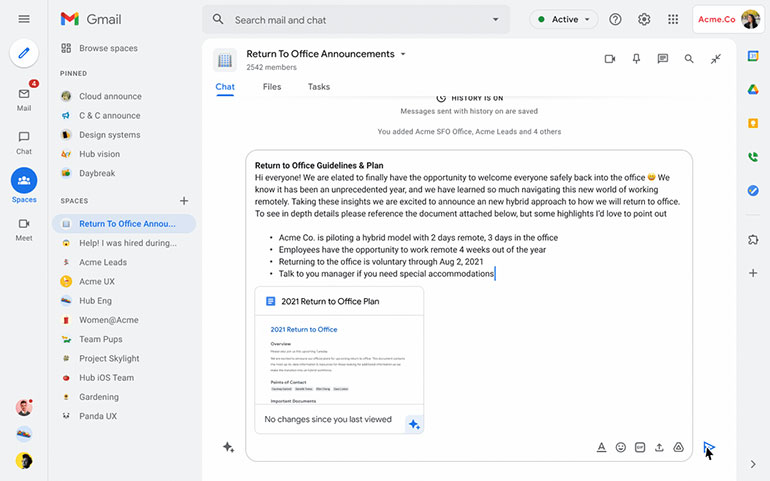
Task: Open Settings gear icon
Action: (x=644, y=19)
